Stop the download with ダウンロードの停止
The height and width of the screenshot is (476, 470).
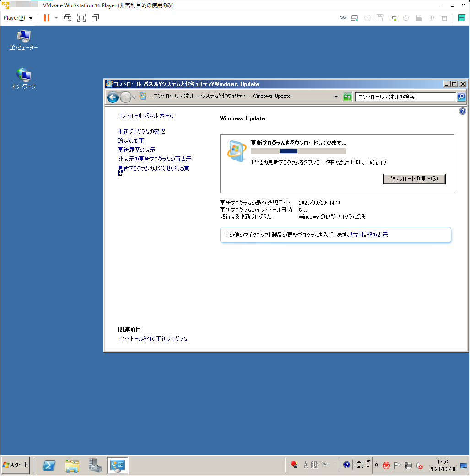point(414,179)
